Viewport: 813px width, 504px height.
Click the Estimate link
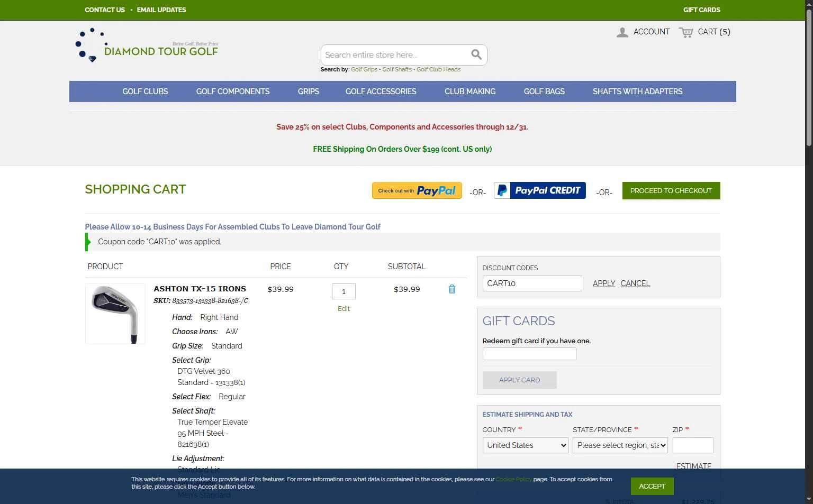tap(693, 466)
